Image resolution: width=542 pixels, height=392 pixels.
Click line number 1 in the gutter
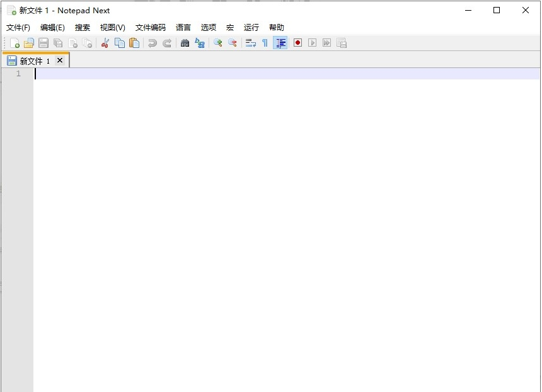[18, 73]
